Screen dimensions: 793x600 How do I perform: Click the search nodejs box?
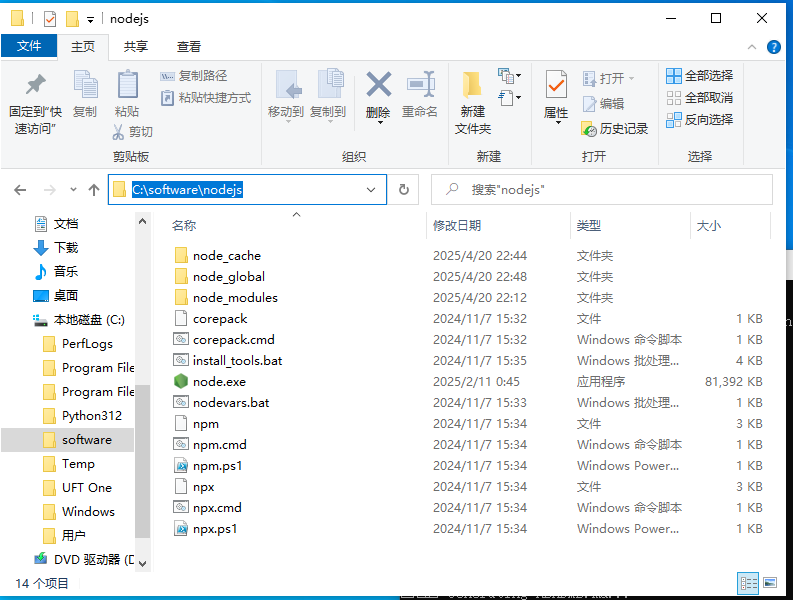601,190
